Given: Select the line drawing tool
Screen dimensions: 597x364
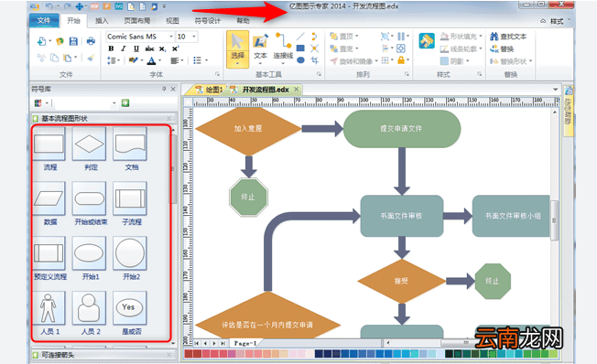Looking at the screenshot, I should 300,37.
